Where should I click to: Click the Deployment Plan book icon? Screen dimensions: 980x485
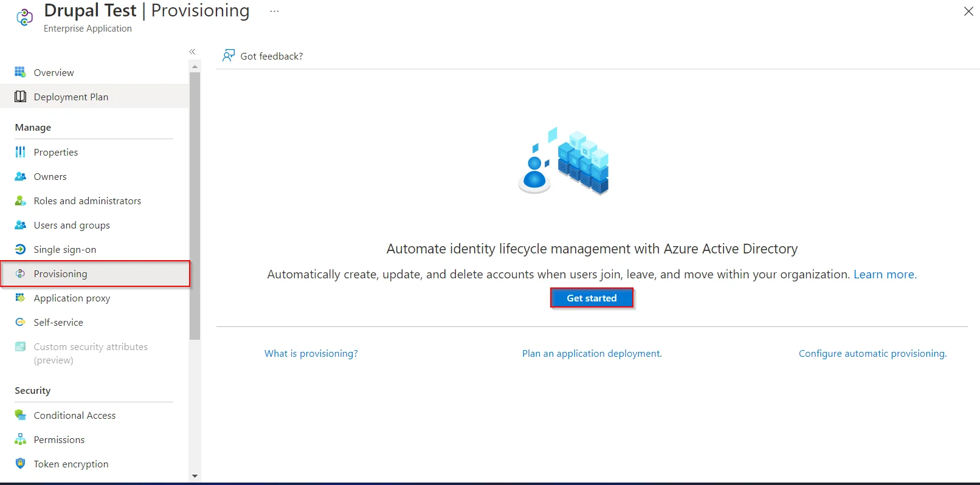20,97
